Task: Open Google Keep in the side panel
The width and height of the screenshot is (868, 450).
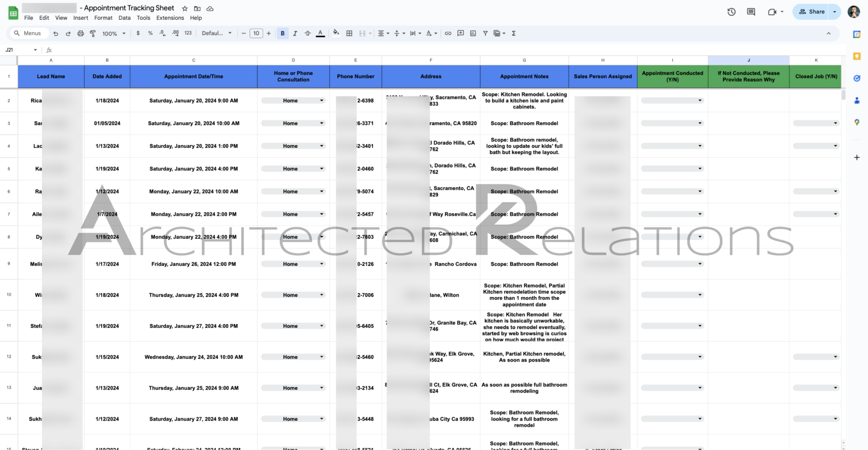Action: click(857, 56)
